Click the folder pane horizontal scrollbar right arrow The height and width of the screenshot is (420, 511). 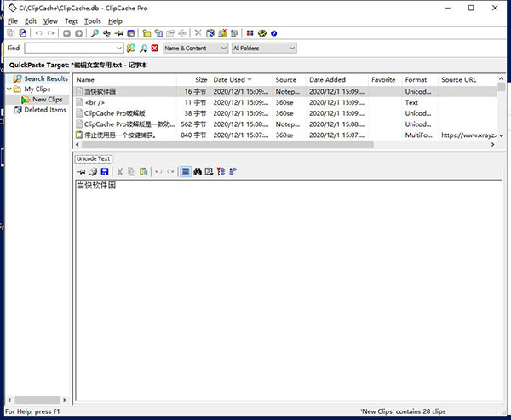pos(65,400)
